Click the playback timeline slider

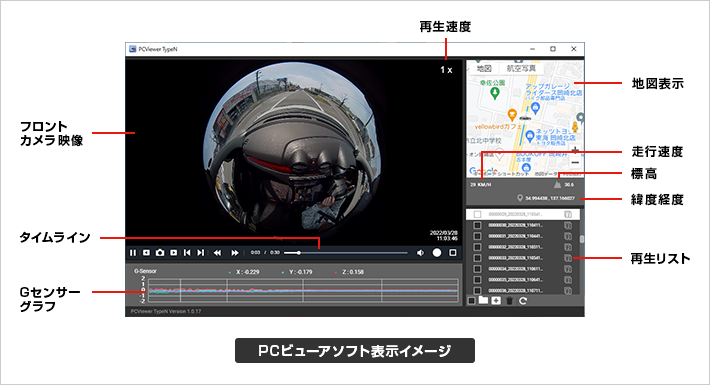point(346,253)
